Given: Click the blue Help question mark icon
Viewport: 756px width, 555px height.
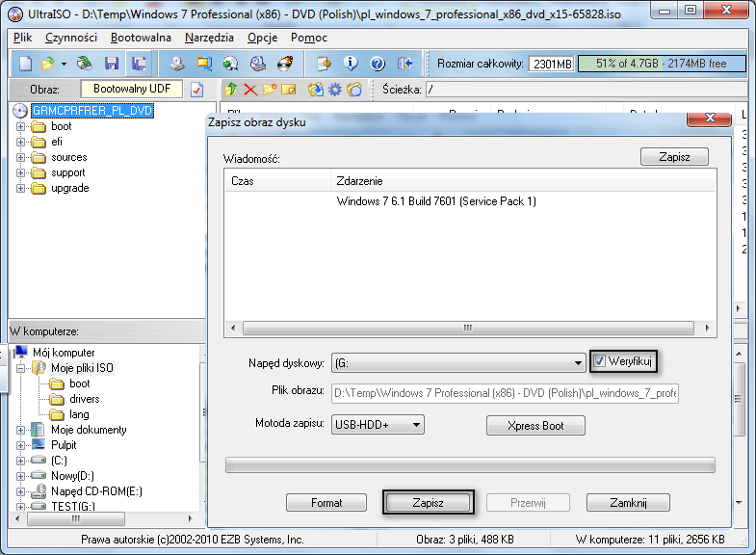Looking at the screenshot, I should [378, 64].
